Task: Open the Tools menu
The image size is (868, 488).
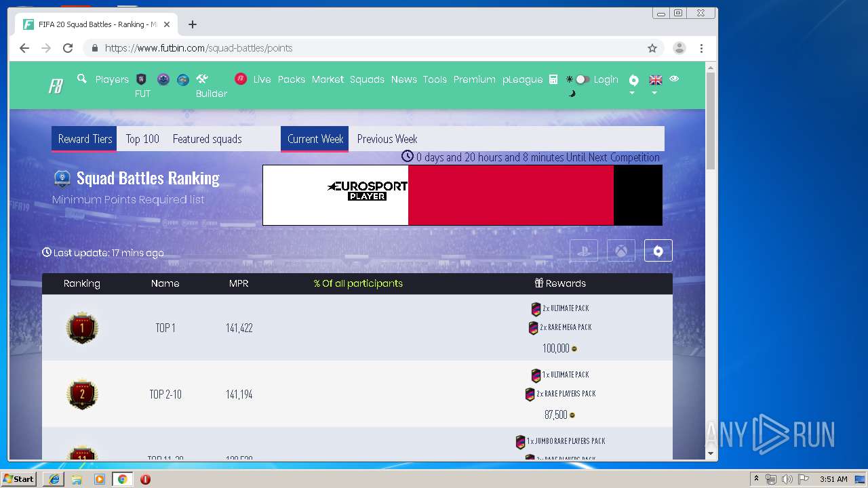Action: pyautogui.click(x=435, y=79)
